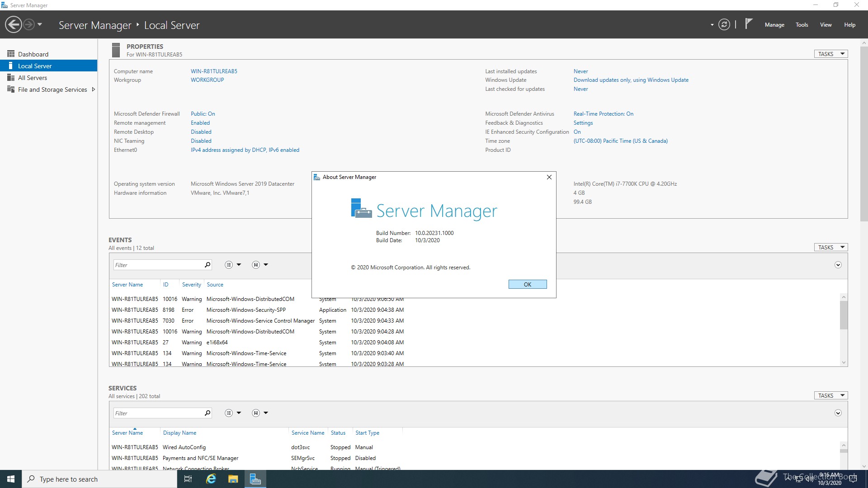Screen dimensions: 868x488
Task: Sort Events by Source column
Action: [215, 285]
